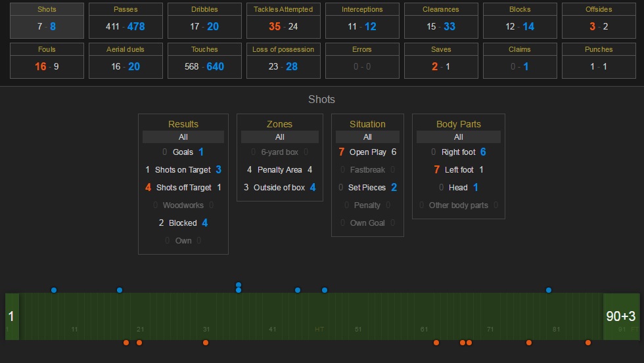This screenshot has height=363, width=644.
Task: Filter zones by 6-yard box
Action: pyautogui.click(x=280, y=152)
